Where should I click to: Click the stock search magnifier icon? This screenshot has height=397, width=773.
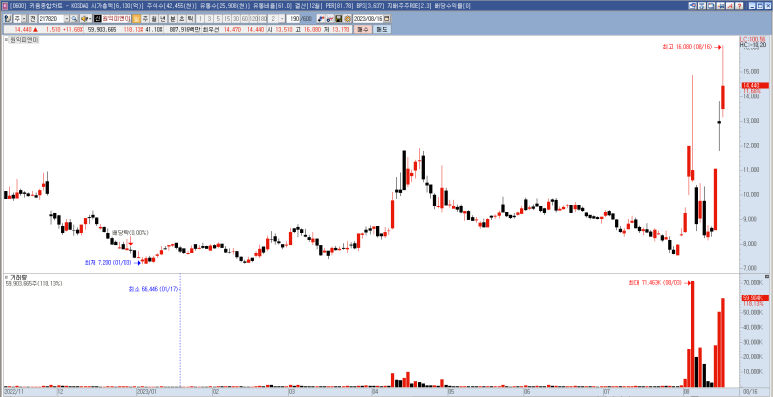click(74, 18)
